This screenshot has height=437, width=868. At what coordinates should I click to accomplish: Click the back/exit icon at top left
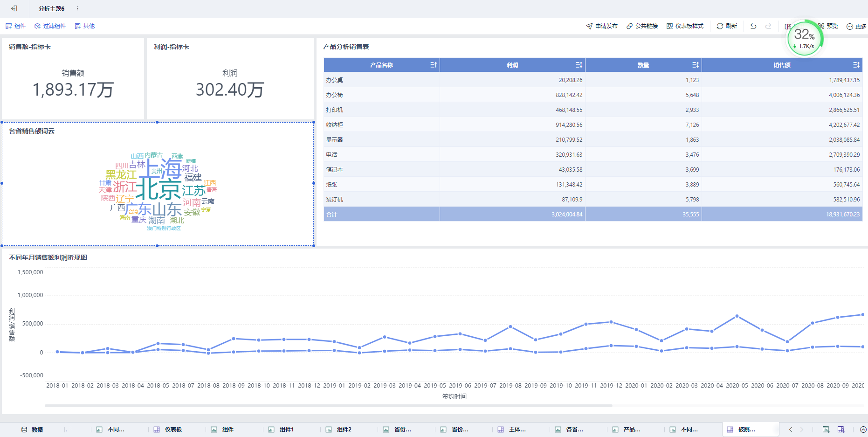pyautogui.click(x=14, y=8)
